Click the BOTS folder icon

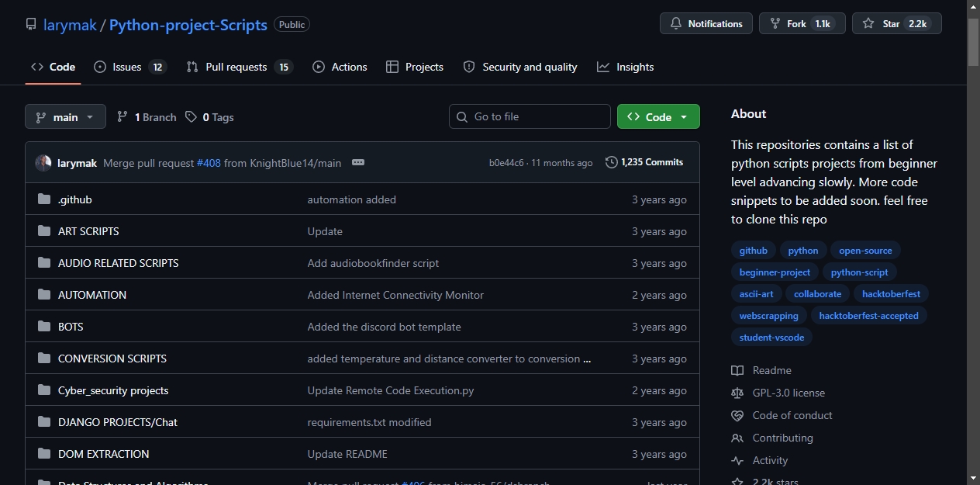click(x=43, y=327)
